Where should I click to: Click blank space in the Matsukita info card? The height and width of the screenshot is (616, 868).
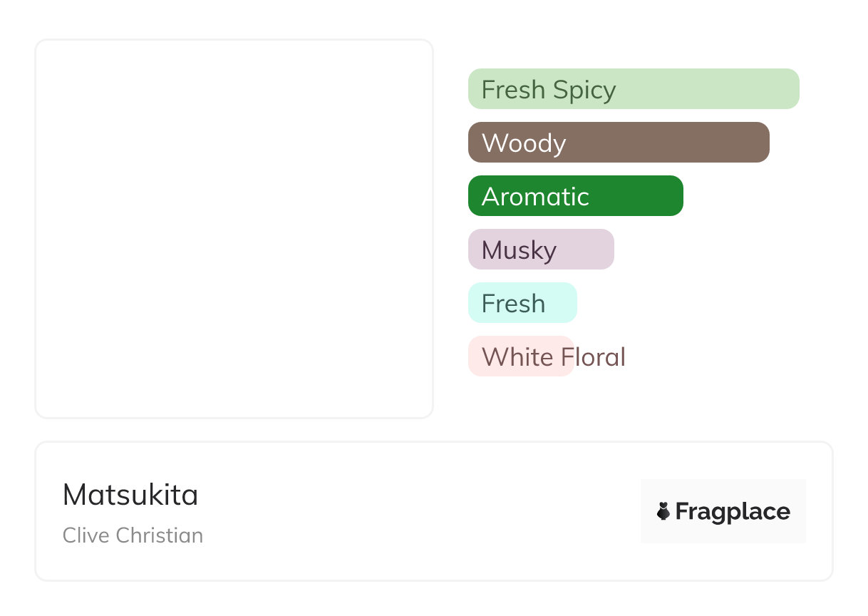point(420,511)
